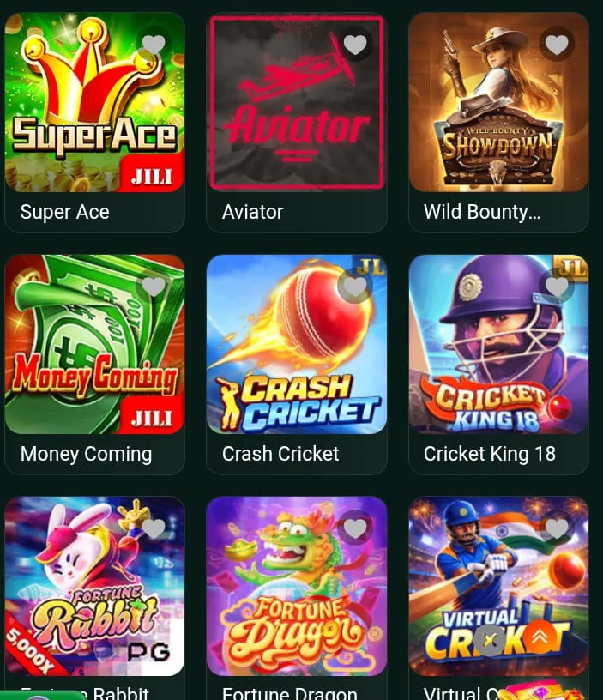This screenshot has height=700, width=603.
Task: Favorite the Super Ace game heart
Action: pos(154,45)
